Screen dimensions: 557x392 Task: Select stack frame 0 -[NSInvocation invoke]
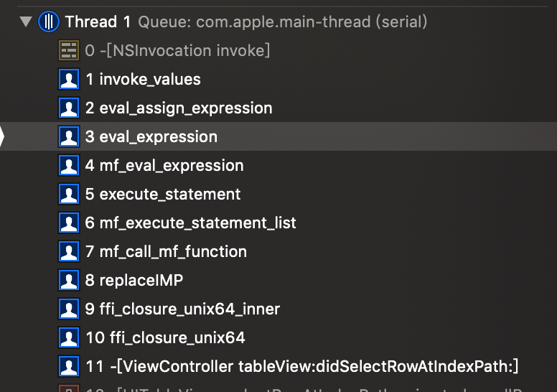[177, 51]
